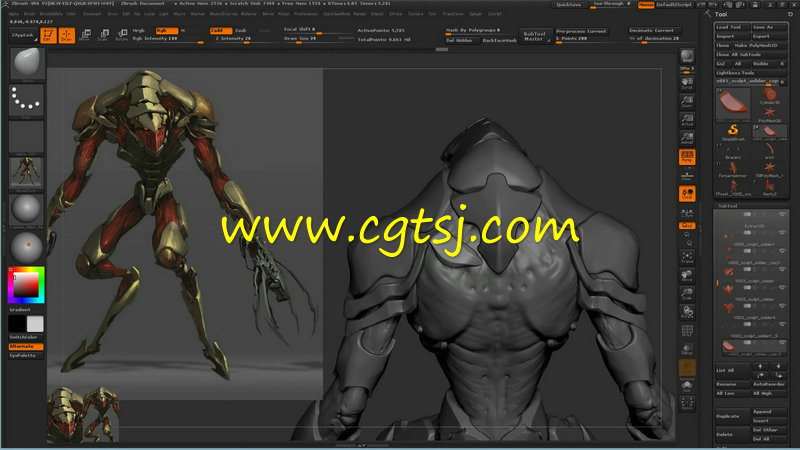Click the Frame icon on right shelf
Screen dimensions: 800x450
coord(687,257)
